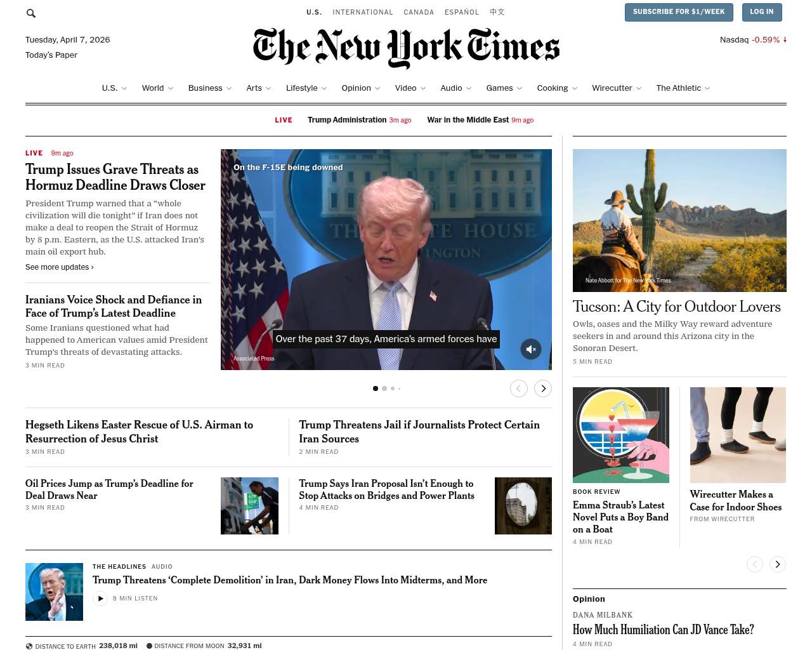Viewport: 812px width, 650px height.
Task: Click previous arrow under Wirecutter cards
Action: pyautogui.click(x=755, y=564)
